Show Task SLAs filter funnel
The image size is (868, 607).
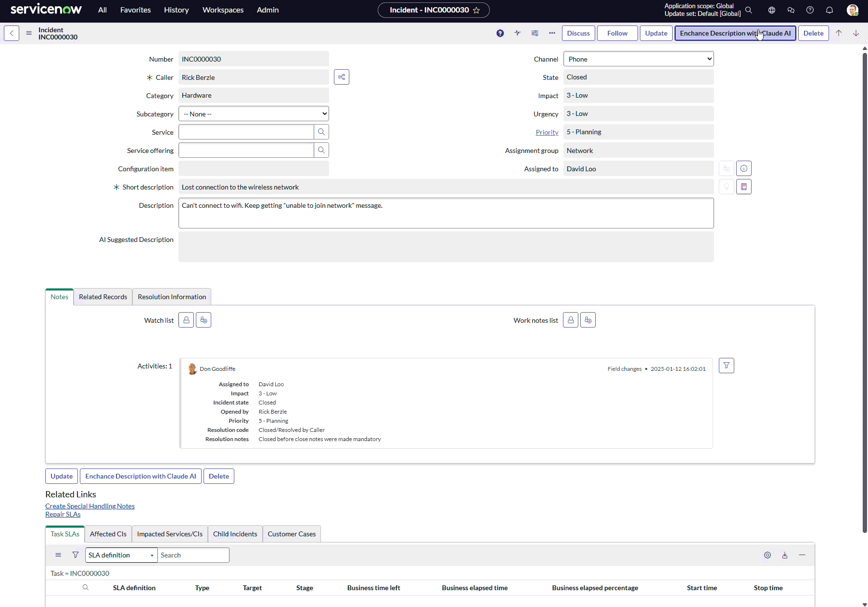pyautogui.click(x=76, y=555)
